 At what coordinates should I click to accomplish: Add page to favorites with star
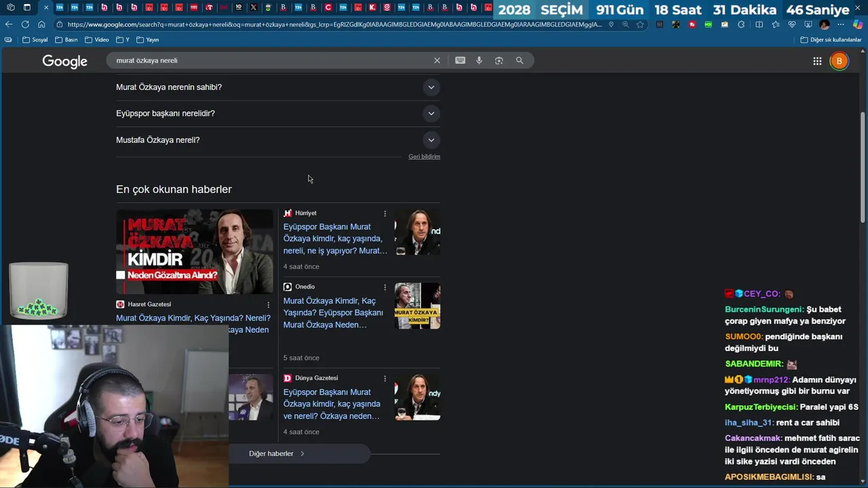(x=639, y=24)
